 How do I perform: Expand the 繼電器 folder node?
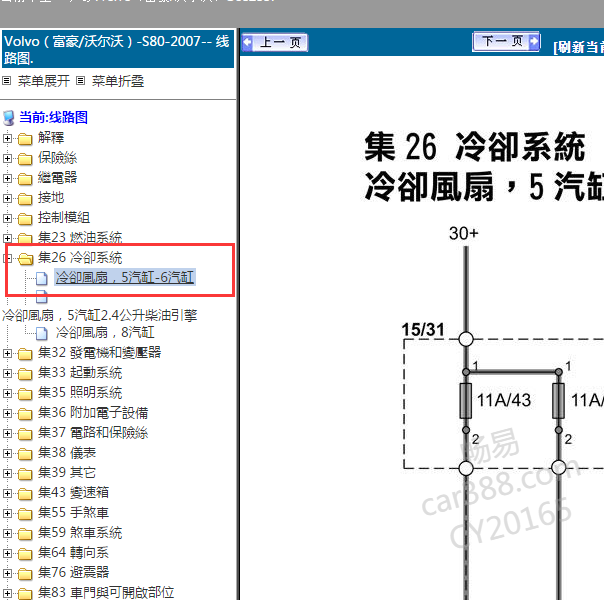[x=7, y=178]
